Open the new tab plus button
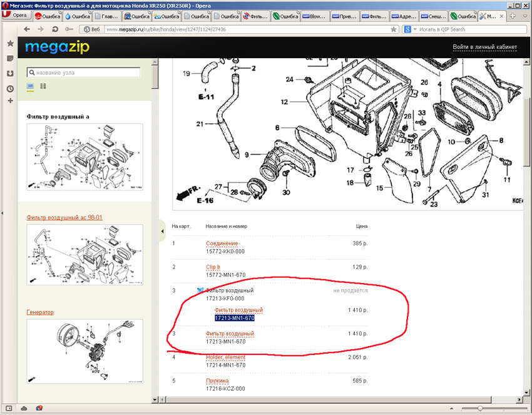The image size is (532, 415). pos(513,16)
